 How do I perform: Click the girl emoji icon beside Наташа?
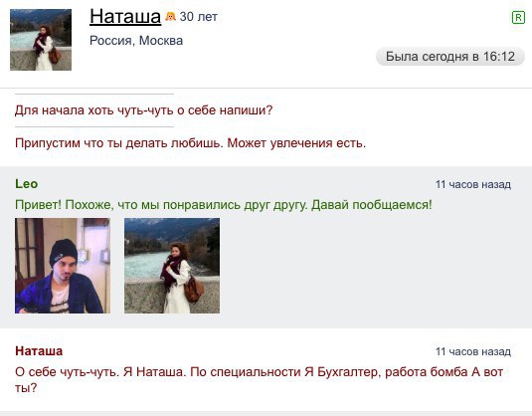tap(170, 16)
